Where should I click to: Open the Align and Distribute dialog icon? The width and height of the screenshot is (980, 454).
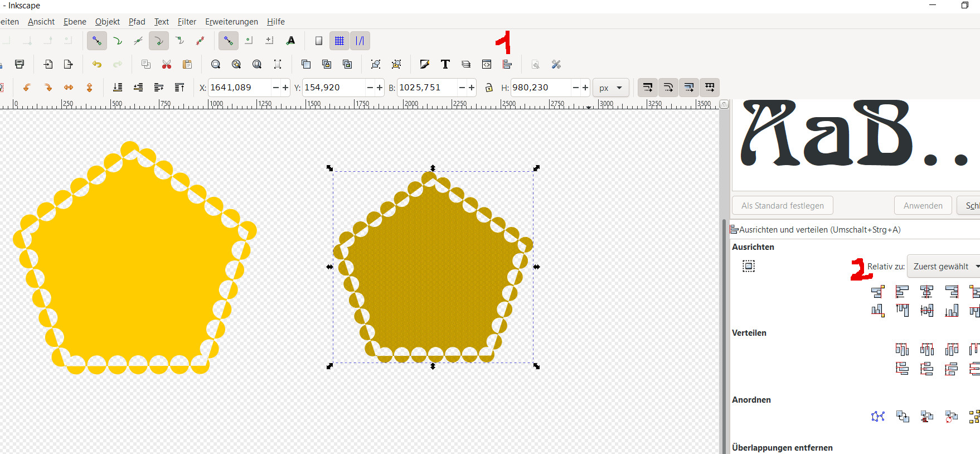507,65
